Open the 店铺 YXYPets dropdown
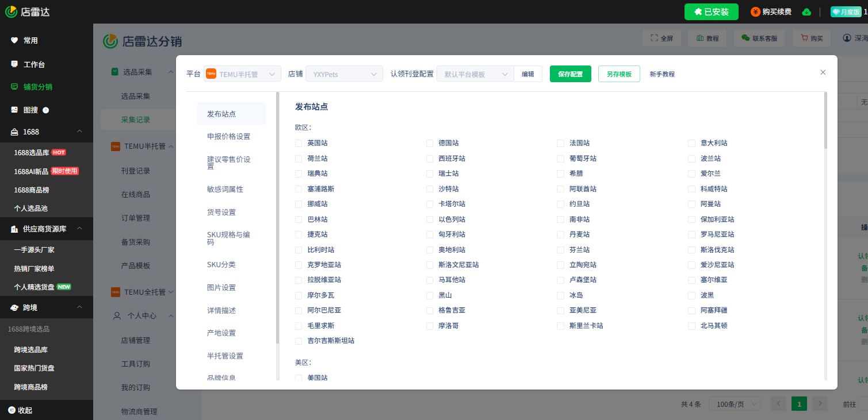This screenshot has width=868, height=420. (x=344, y=74)
